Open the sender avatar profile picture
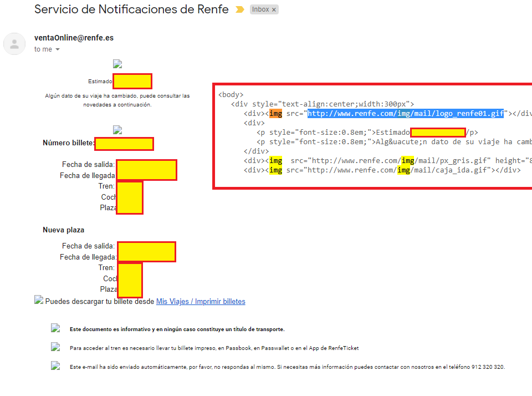The image size is (532, 396). pos(14,44)
